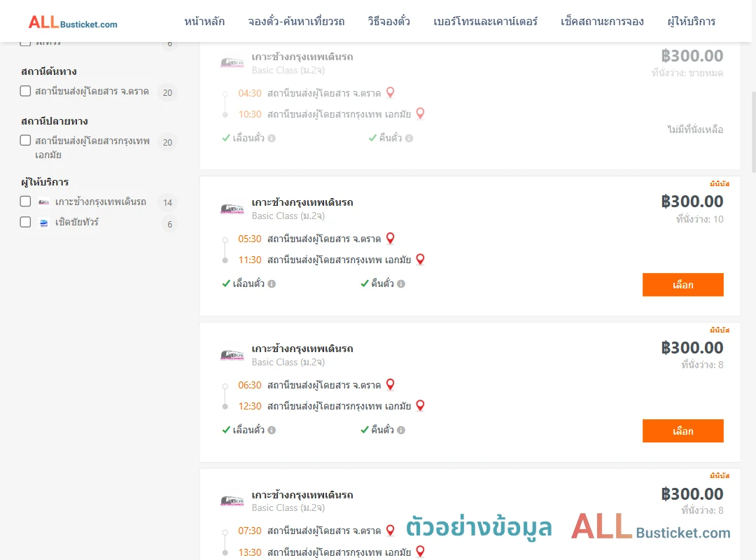Show เลื่อนตั๋ว info icon for 06:30 trip
The image size is (756, 560).
point(272,430)
